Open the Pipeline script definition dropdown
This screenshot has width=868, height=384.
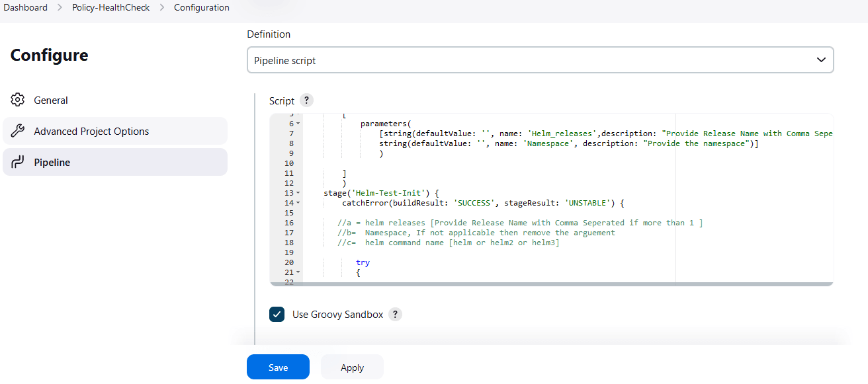pyautogui.click(x=540, y=59)
